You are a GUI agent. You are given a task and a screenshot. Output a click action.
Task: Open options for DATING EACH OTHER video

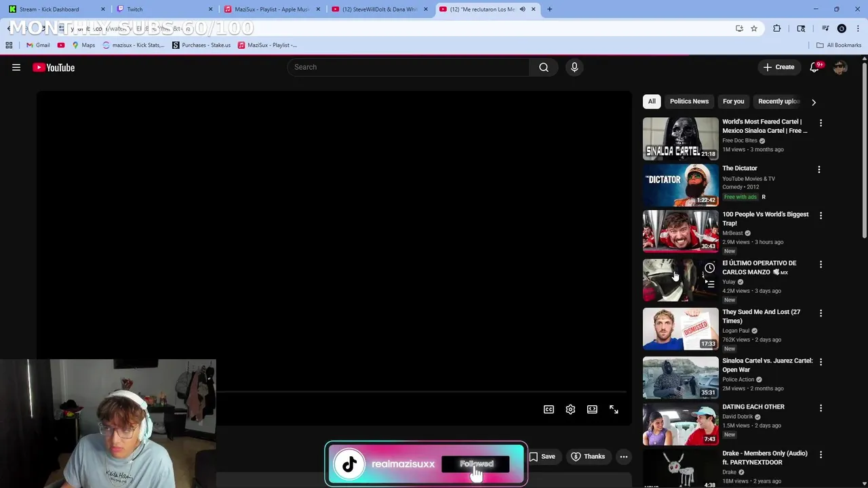(821, 408)
